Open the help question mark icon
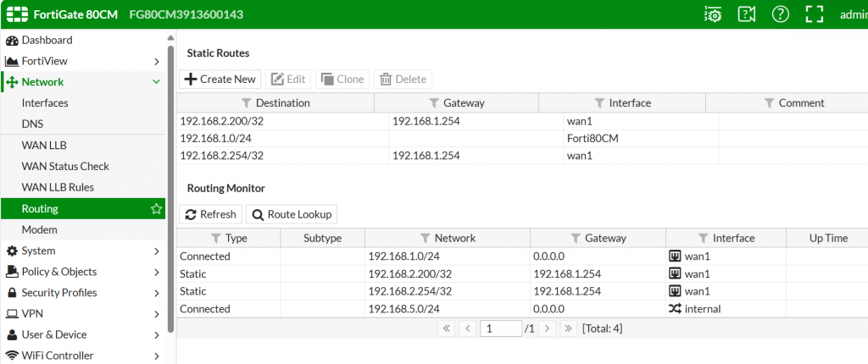 tap(781, 14)
